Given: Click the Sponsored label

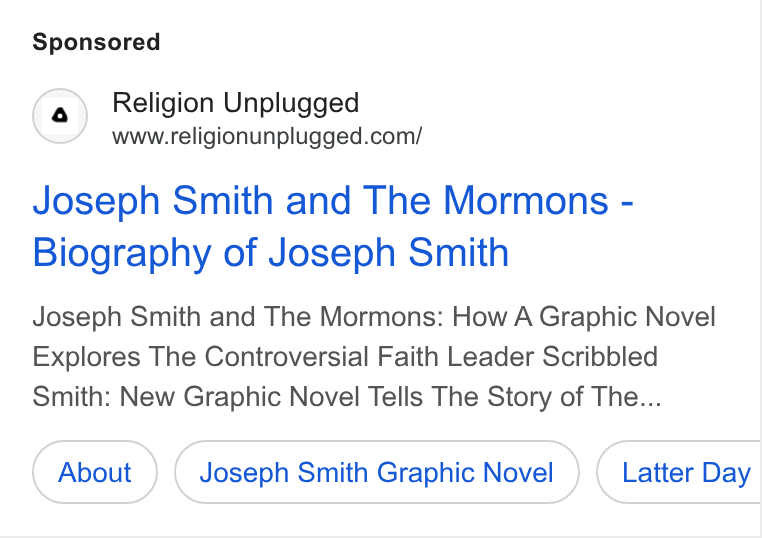Looking at the screenshot, I should pyautogui.click(x=96, y=42).
